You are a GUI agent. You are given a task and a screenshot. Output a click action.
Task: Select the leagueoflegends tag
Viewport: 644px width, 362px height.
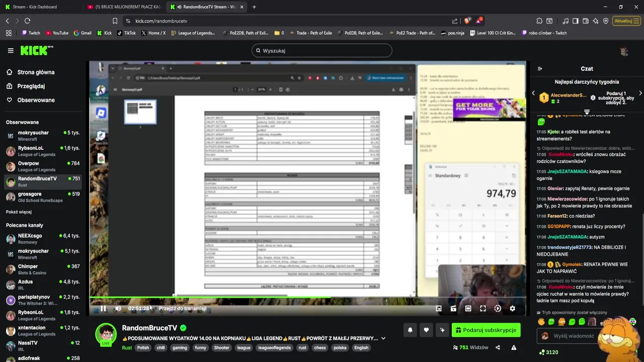[274, 348]
